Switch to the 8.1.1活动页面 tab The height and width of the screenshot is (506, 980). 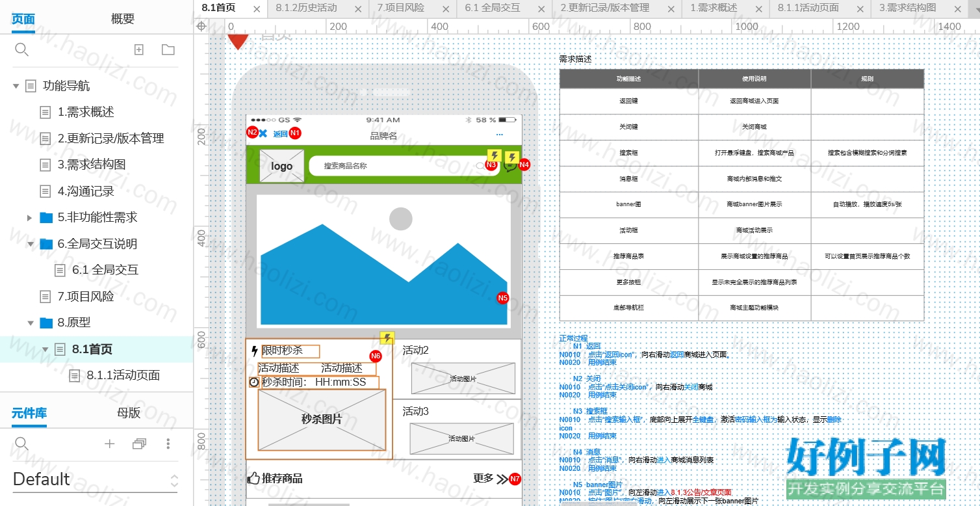click(x=808, y=8)
